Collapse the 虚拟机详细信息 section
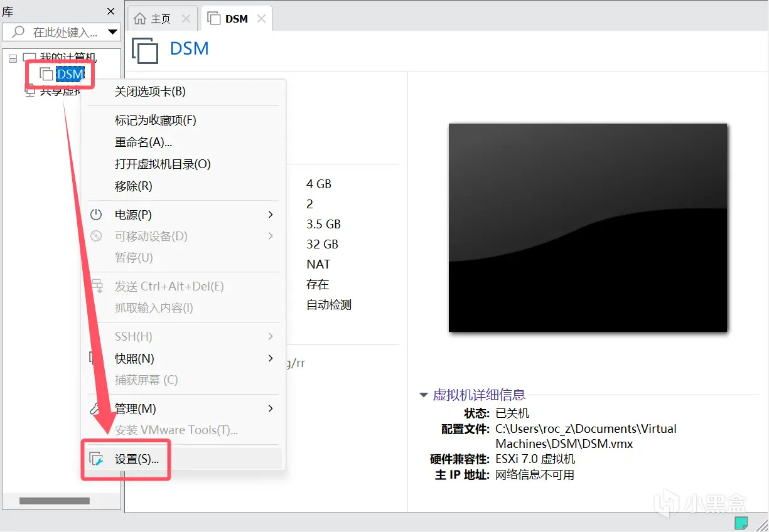Screen dimensions: 769x532 (424, 395)
